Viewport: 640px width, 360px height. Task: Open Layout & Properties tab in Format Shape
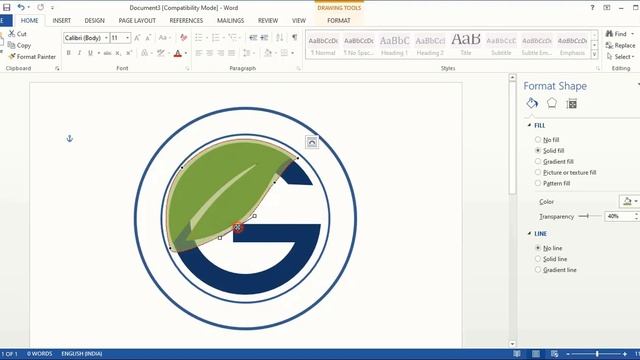(572, 104)
